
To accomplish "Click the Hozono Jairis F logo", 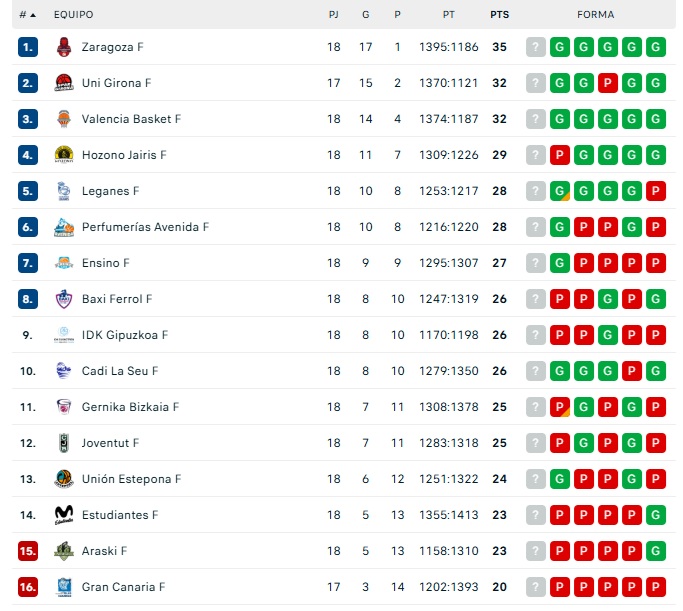I will [64, 155].
